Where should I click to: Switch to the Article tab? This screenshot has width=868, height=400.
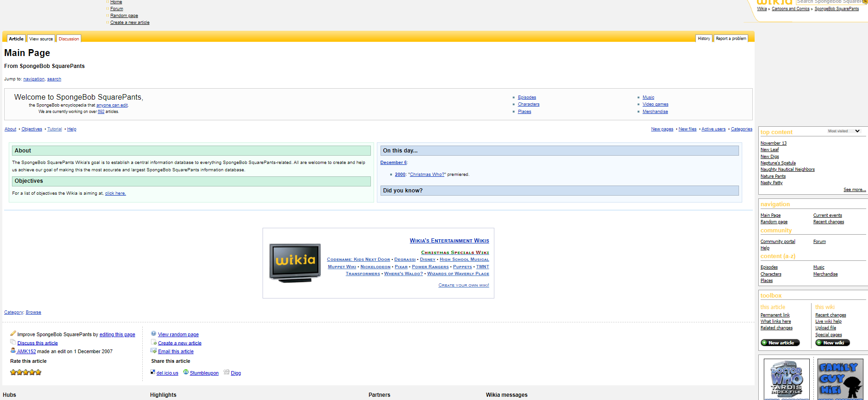[x=16, y=39]
